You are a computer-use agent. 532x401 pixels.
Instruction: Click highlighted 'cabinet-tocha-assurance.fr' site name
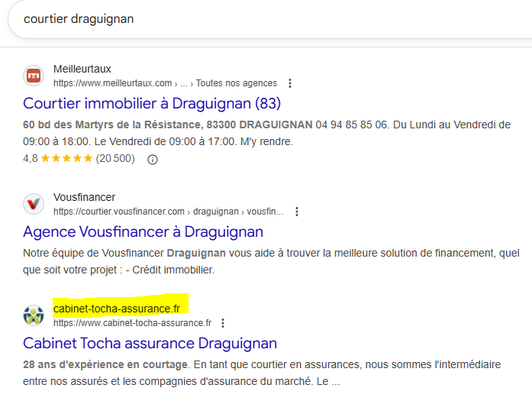117,309
